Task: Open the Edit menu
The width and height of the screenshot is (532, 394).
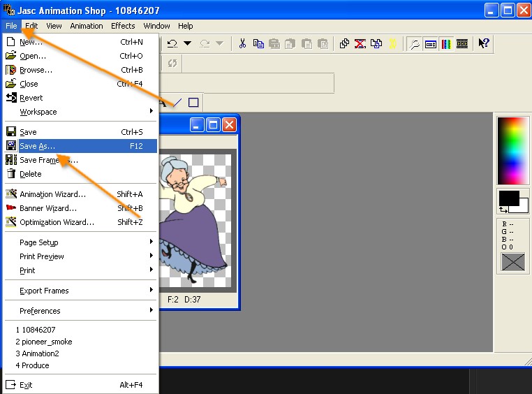Action: (x=31, y=26)
